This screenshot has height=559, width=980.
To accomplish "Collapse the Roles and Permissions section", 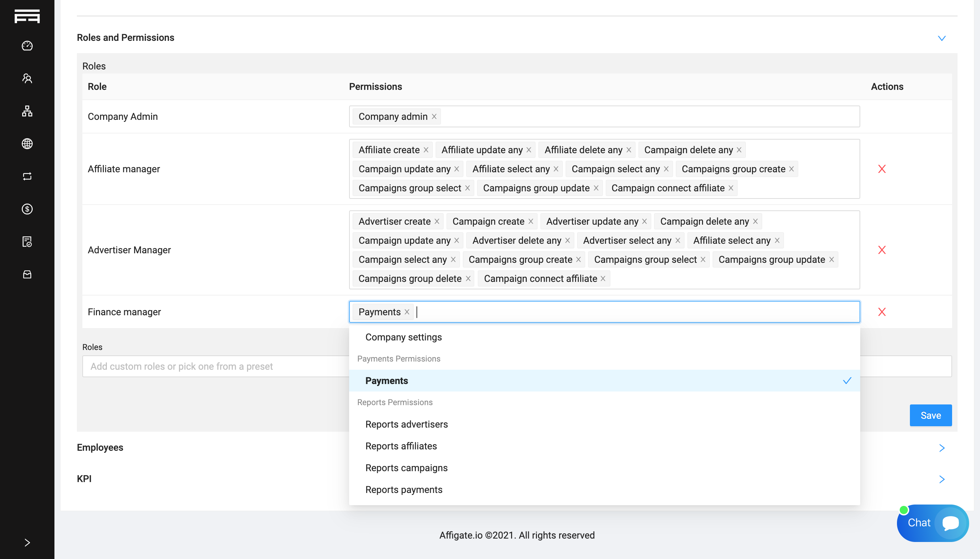I will pos(941,38).
